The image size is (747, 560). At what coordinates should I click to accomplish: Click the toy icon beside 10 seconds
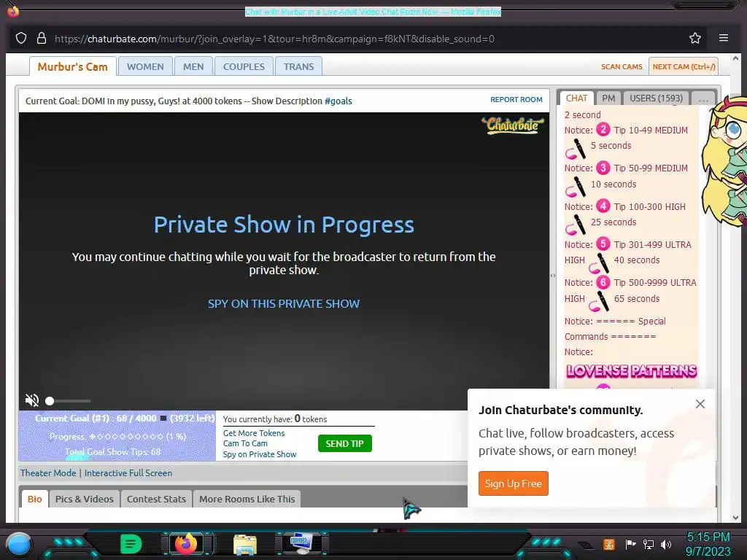pyautogui.click(x=576, y=187)
